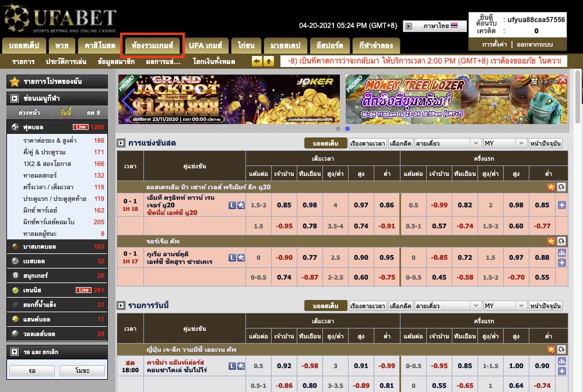This screenshot has width=583, height=392.
Task: Select the first gray banner carousel dot
Action: click(x=339, y=129)
